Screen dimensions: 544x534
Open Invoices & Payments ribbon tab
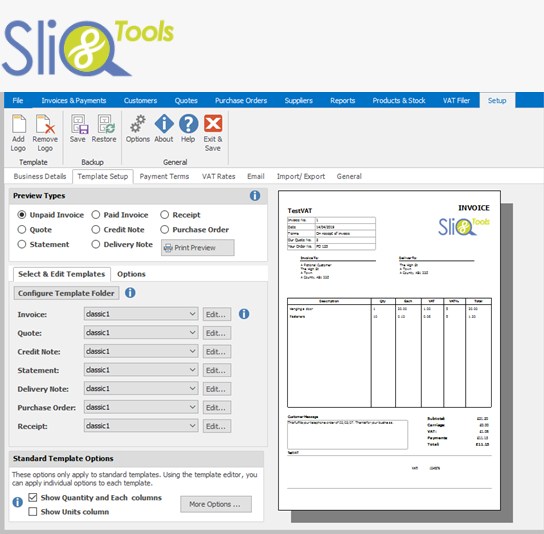click(74, 101)
